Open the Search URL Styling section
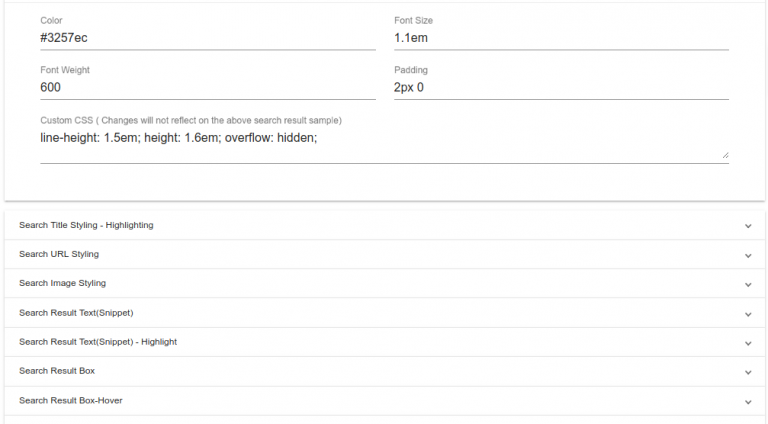Image resolution: width=768 pixels, height=424 pixels. (x=59, y=255)
